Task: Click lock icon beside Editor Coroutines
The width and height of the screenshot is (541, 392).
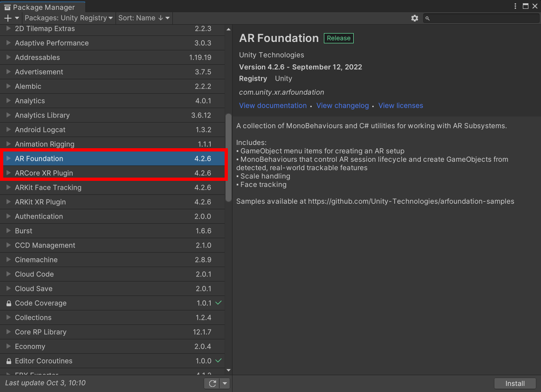Action: [9, 361]
